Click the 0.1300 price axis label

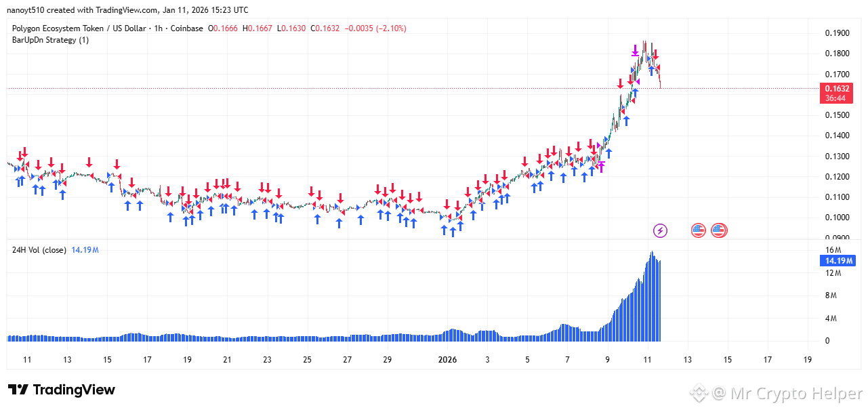(x=836, y=157)
